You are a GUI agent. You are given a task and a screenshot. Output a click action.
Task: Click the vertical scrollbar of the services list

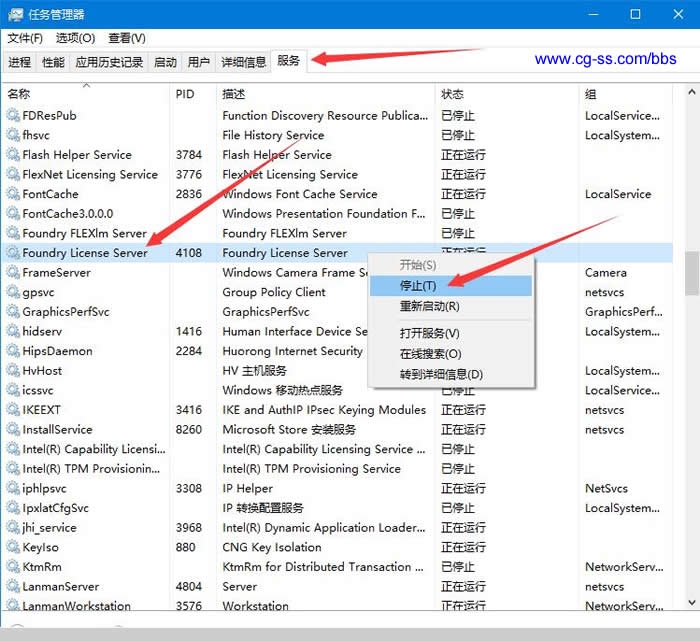pyautogui.click(x=691, y=272)
